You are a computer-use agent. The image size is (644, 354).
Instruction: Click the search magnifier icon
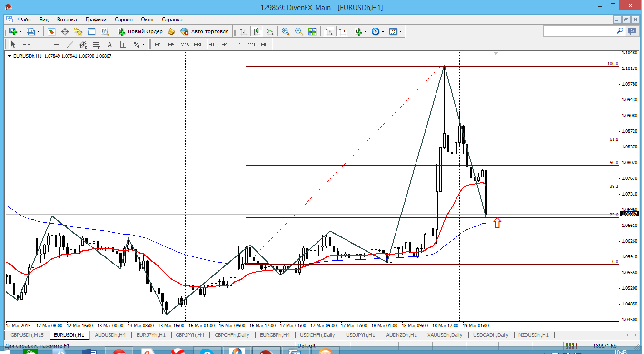pos(620,30)
